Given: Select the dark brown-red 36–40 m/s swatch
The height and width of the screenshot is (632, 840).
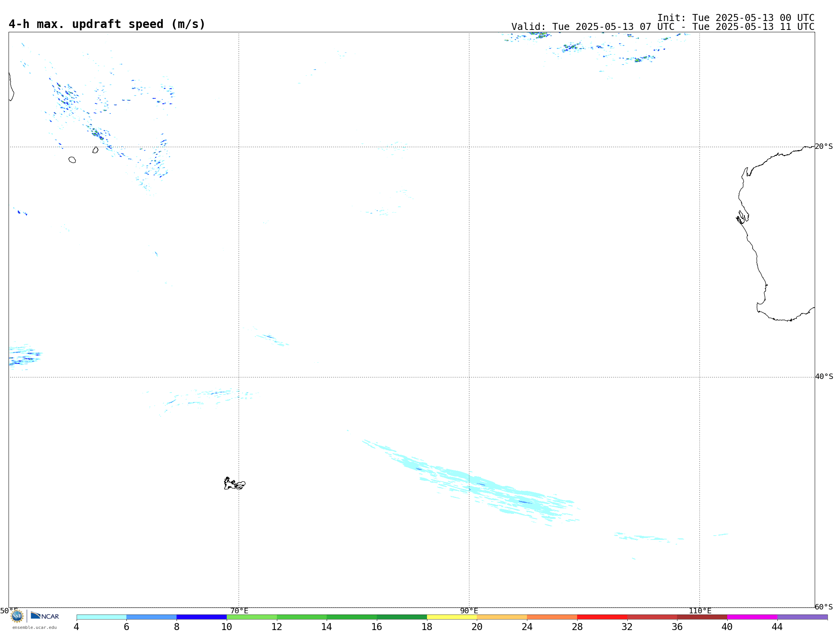Looking at the screenshot, I should click(x=702, y=617).
